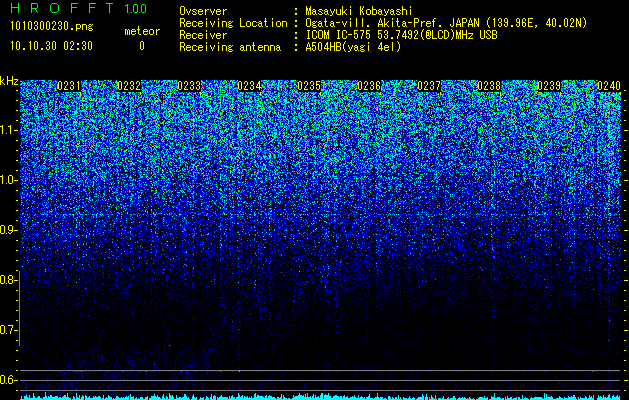This screenshot has width=629, height=400.
Task: Click the 0239 time marker
Action: click(549, 86)
